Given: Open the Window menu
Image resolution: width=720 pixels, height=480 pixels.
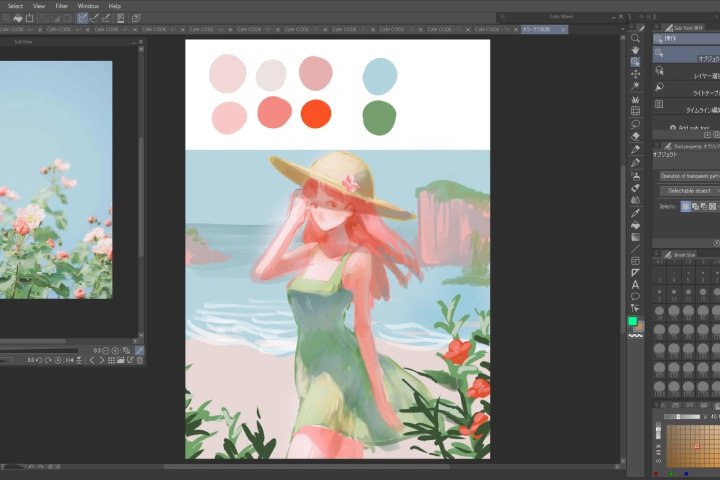Looking at the screenshot, I should [x=88, y=6].
